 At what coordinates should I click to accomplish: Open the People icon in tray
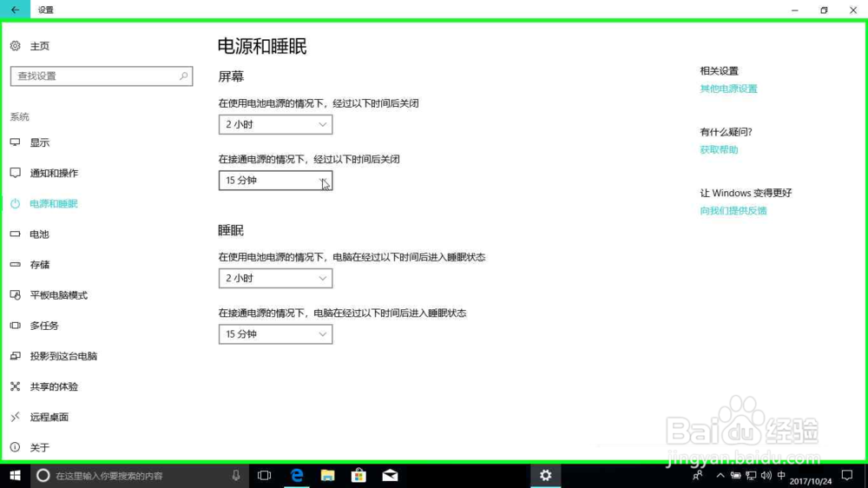pyautogui.click(x=698, y=475)
